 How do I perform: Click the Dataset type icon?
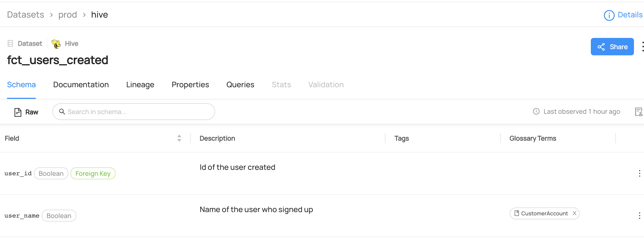pos(10,44)
